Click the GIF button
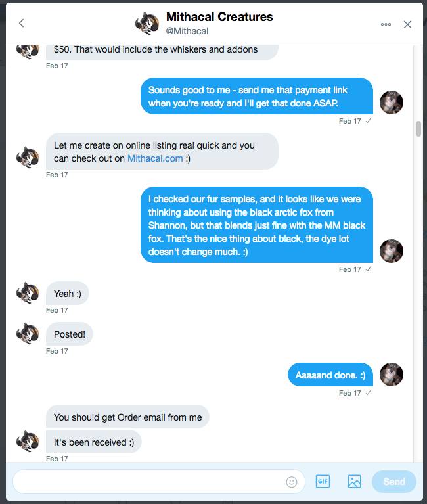This screenshot has height=504, width=427. click(x=323, y=482)
